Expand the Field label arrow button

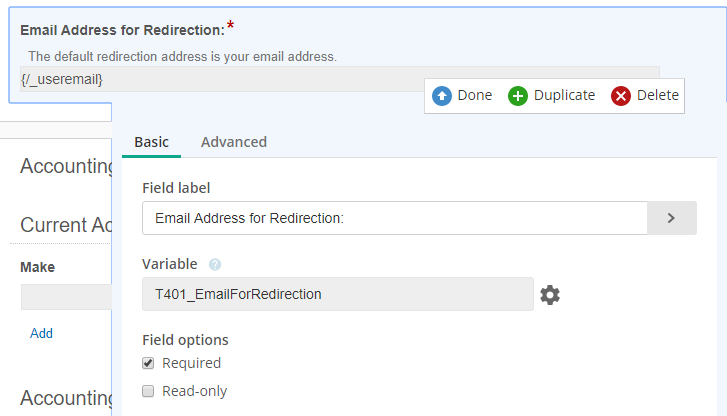(671, 218)
